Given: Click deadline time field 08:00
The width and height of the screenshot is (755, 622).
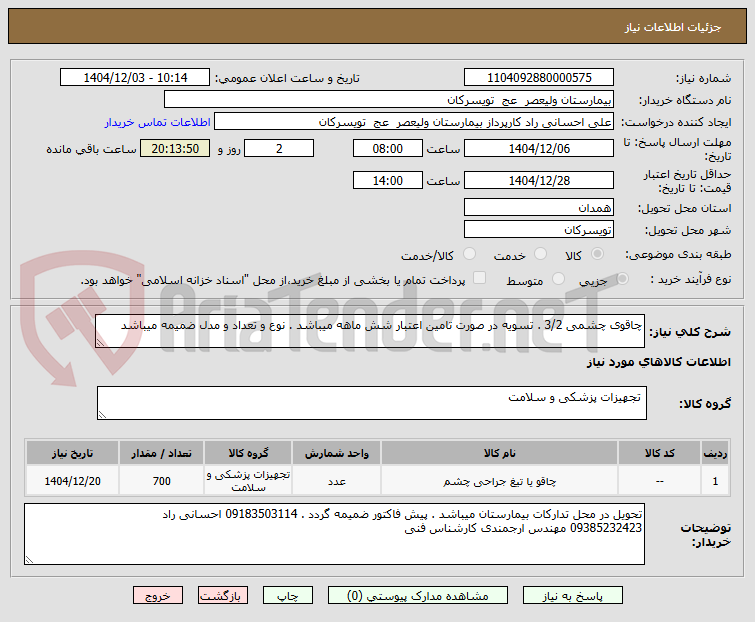Looking at the screenshot, I should (x=388, y=148).
